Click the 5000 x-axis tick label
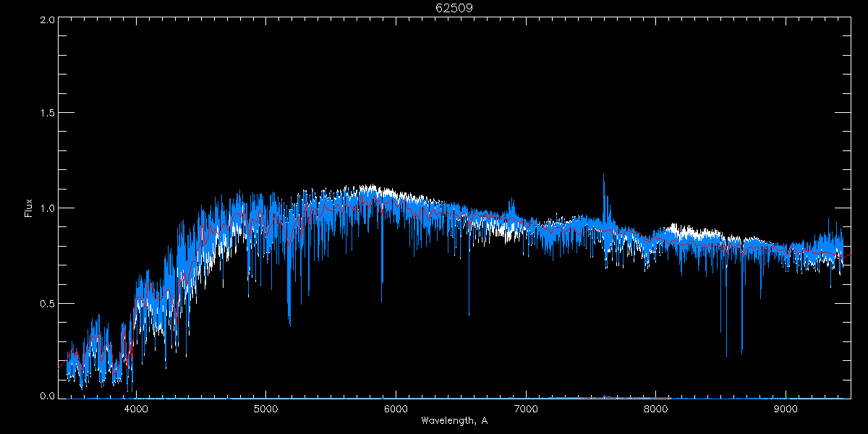 (x=265, y=409)
